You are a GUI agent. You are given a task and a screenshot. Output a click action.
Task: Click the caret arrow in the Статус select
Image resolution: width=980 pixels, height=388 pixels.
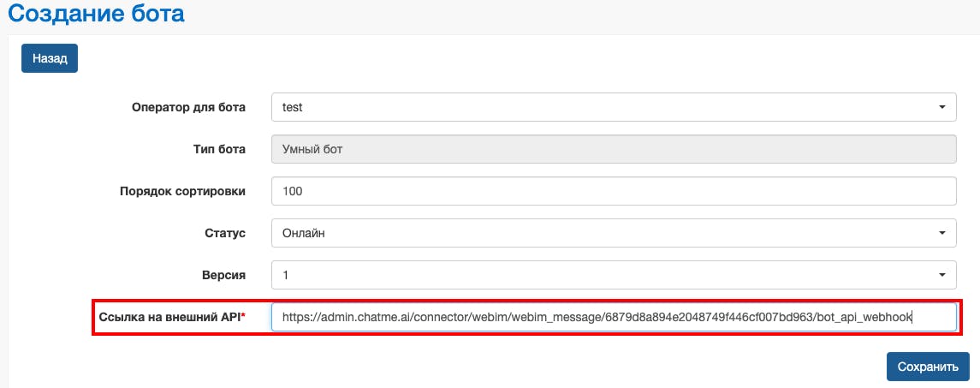(941, 233)
